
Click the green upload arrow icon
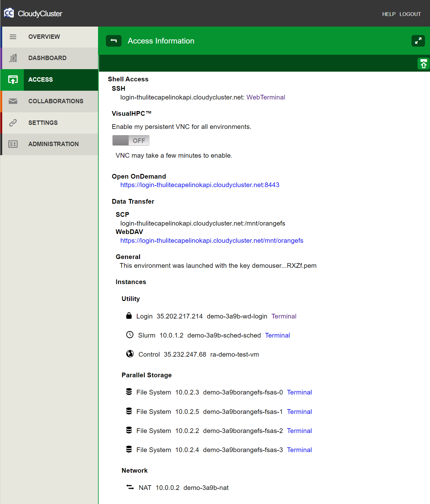pos(423,64)
